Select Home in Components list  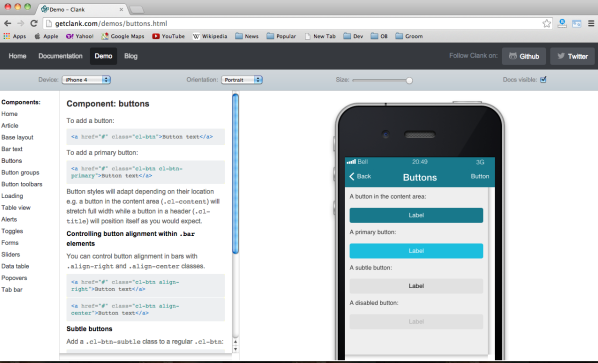coord(10,114)
